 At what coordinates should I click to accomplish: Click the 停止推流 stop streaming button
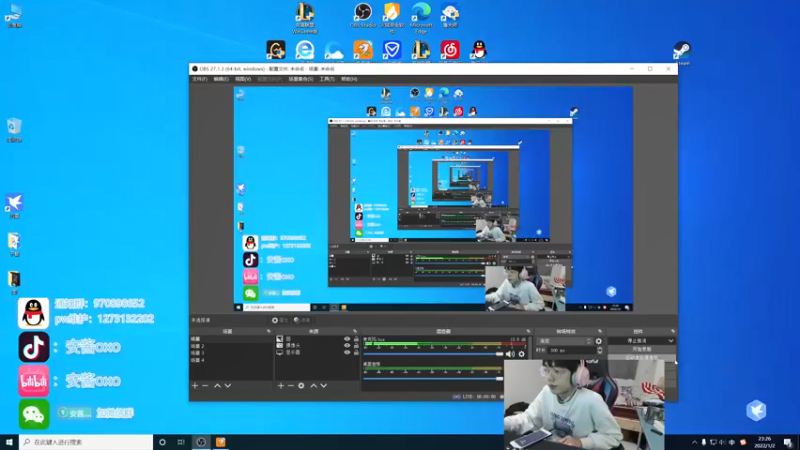pyautogui.click(x=637, y=341)
